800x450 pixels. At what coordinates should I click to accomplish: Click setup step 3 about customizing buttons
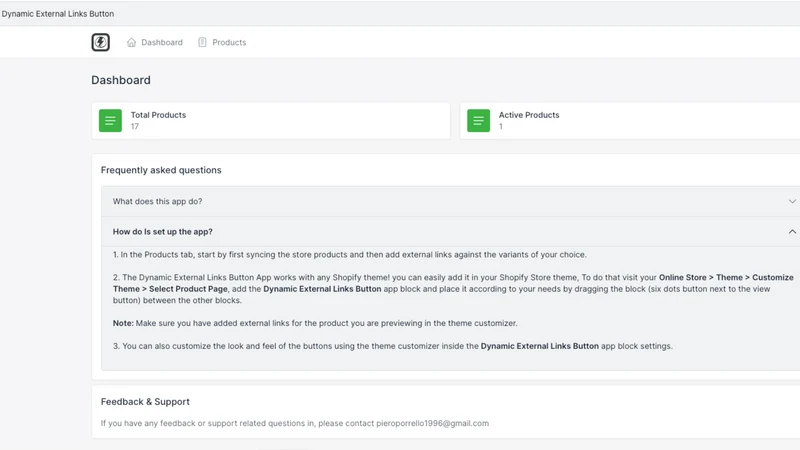coord(393,346)
